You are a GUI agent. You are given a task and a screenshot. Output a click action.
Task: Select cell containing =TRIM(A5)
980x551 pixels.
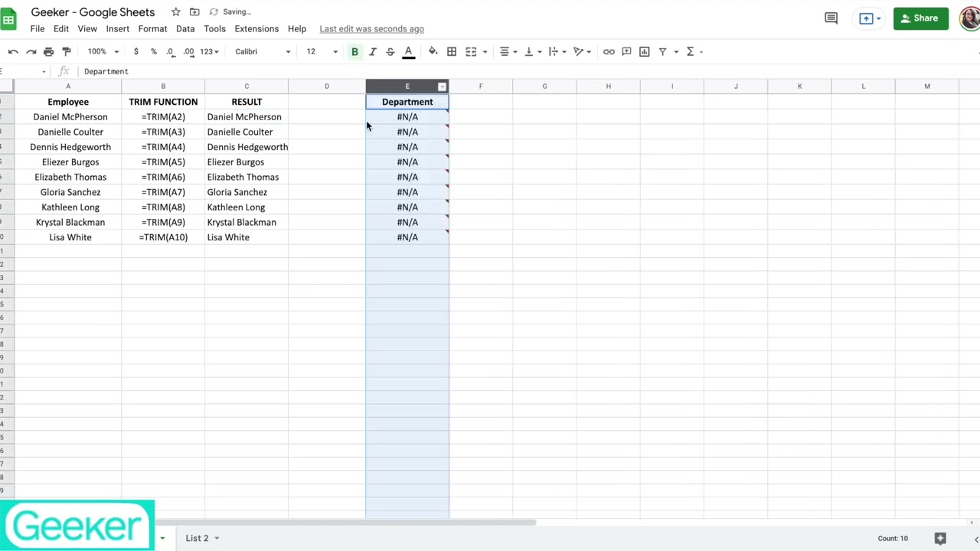(163, 162)
